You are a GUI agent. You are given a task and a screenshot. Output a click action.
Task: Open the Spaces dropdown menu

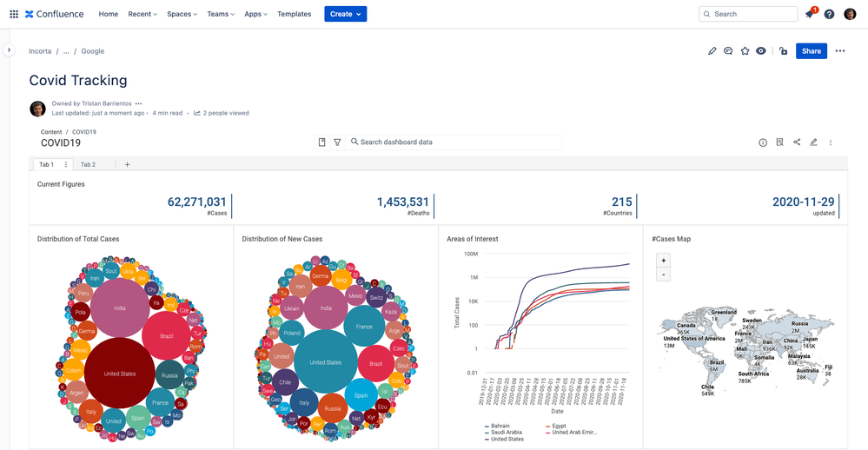pos(182,14)
